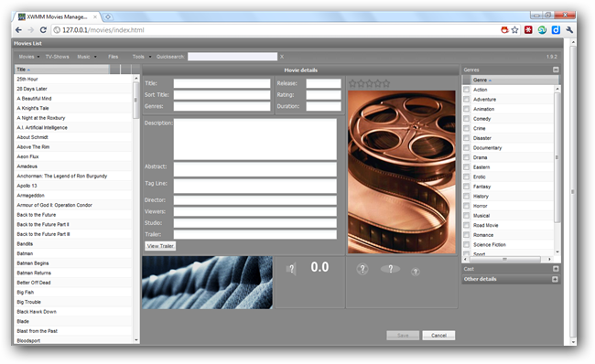595x364 pixels.
Task: Open the Chrome wrench settings menu
Action: pyautogui.click(x=569, y=30)
